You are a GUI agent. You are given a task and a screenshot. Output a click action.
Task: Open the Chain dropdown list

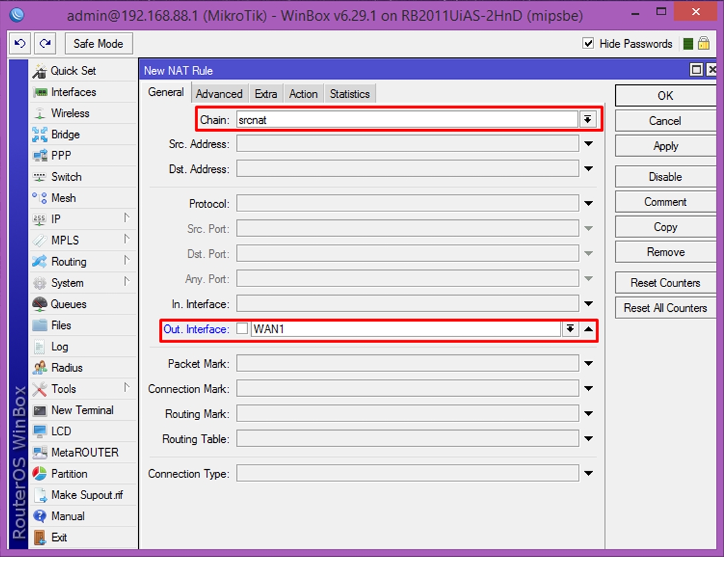point(588,120)
